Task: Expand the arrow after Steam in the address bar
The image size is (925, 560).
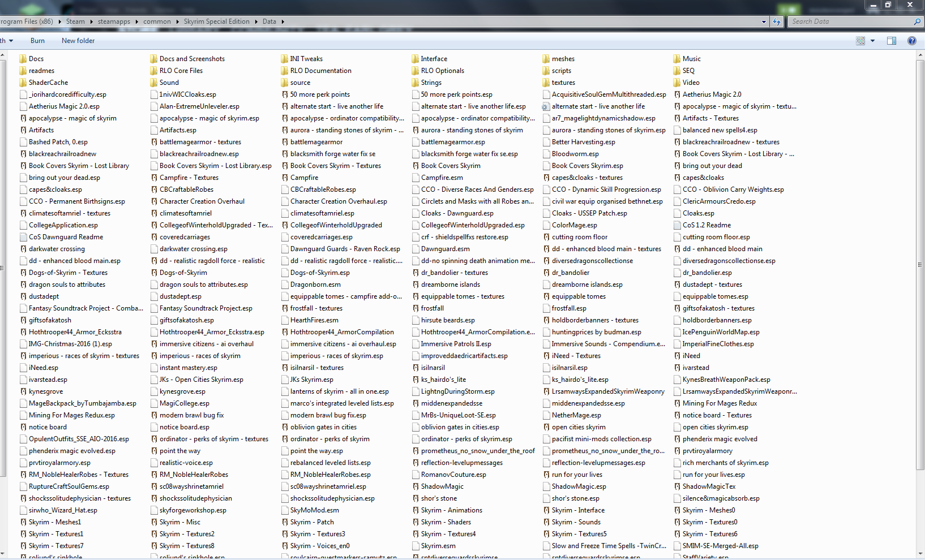Action: coord(91,21)
